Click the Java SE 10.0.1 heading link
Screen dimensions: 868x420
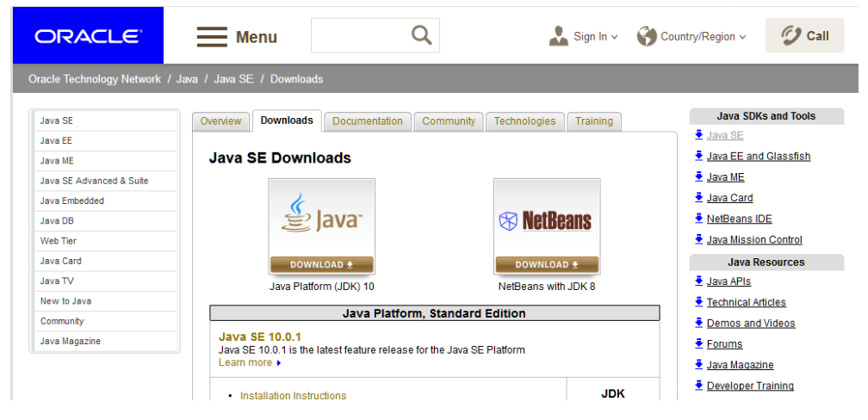[260, 337]
